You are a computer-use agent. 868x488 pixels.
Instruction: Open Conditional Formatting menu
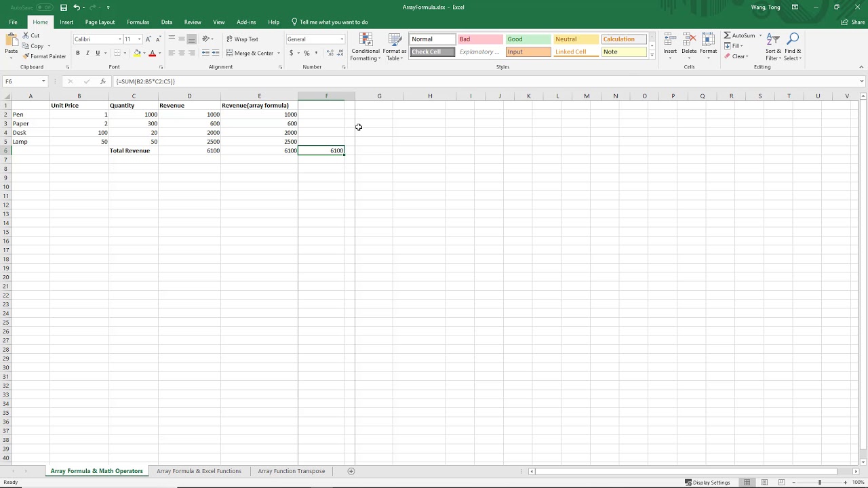click(x=366, y=47)
